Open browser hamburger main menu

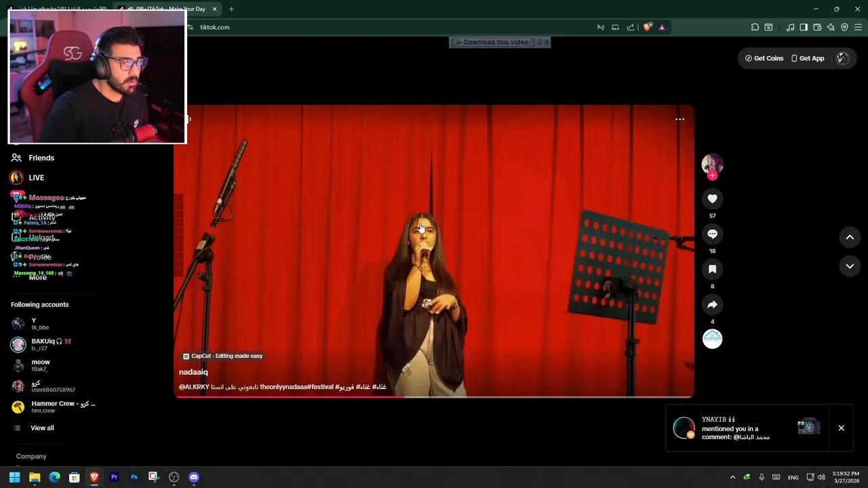pyautogui.click(x=858, y=27)
